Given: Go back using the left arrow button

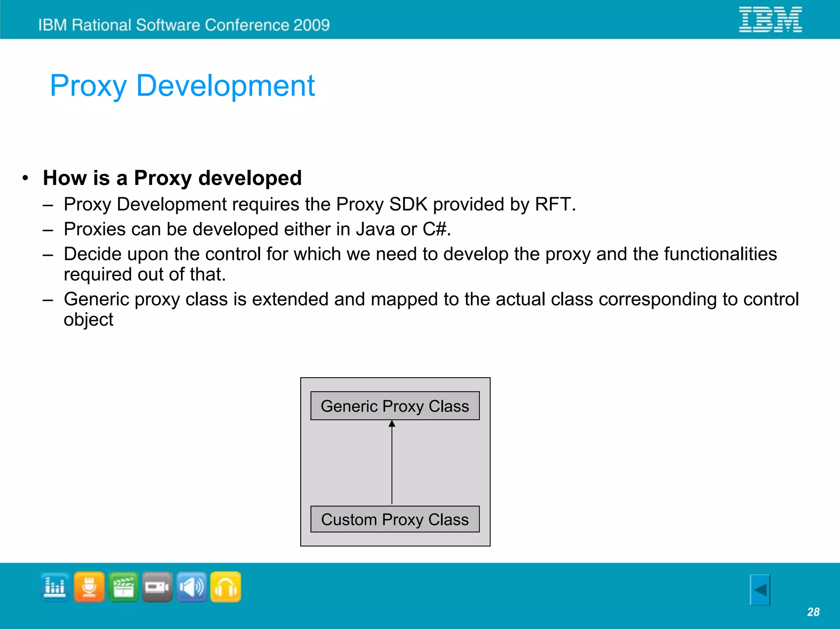Looking at the screenshot, I should coord(760,590).
